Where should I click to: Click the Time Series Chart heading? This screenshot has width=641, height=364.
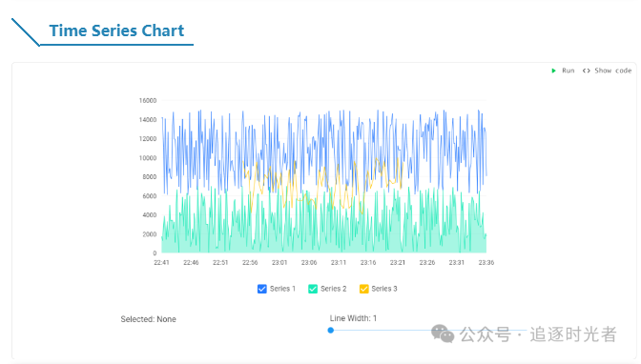pos(116,30)
